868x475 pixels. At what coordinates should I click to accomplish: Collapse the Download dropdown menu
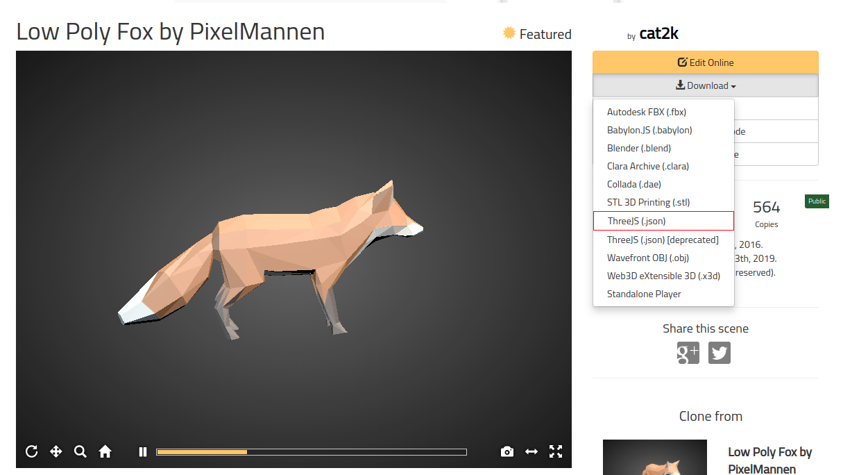click(x=706, y=85)
